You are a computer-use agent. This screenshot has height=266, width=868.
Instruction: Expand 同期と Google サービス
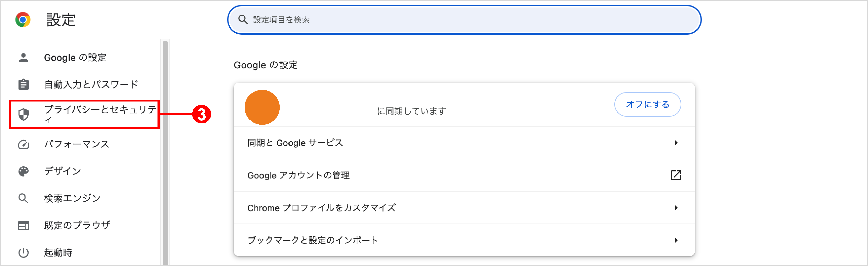676,143
